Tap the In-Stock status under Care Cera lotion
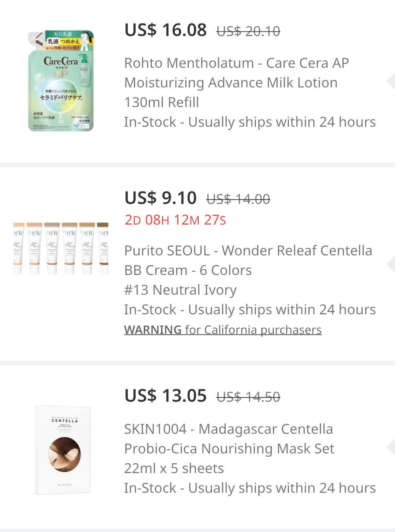Screen dimensions: 395x532 [x=250, y=122]
